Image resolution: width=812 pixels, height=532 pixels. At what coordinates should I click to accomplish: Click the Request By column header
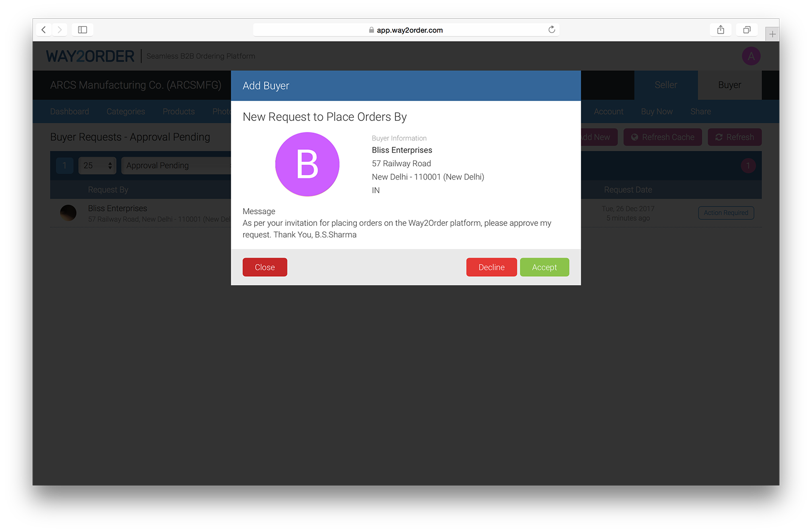(x=108, y=190)
